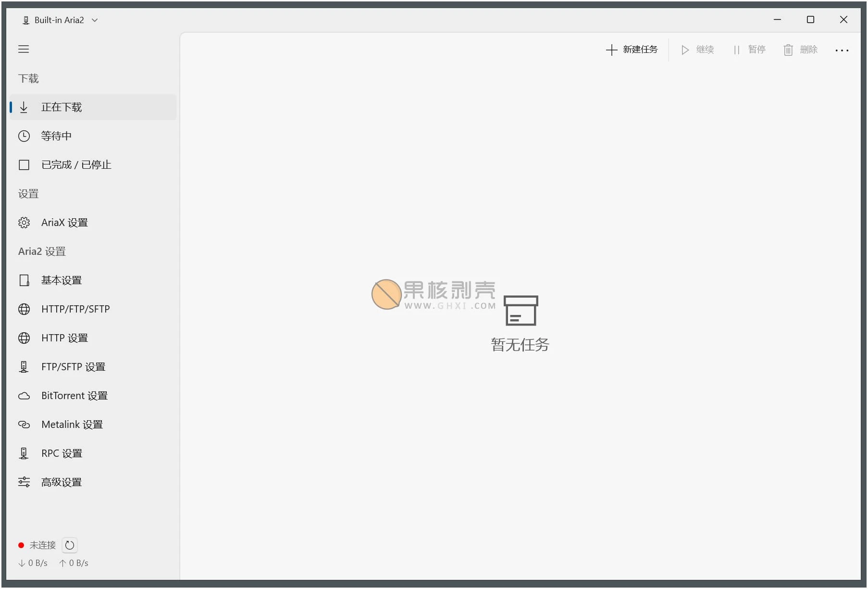Viewport: 868px width, 589px height.
Task: Click the trash icon of 删除
Action: (788, 50)
